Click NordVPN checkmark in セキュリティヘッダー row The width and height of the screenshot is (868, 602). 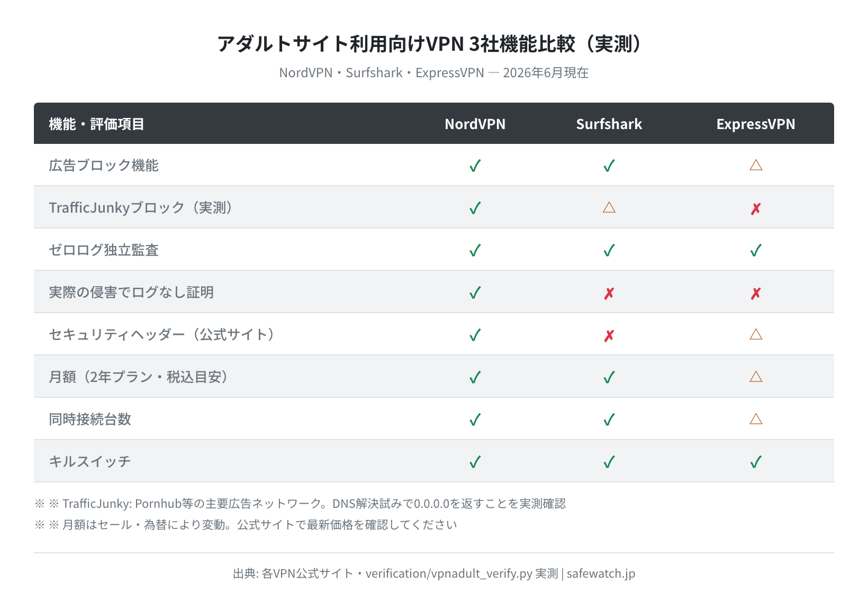click(x=475, y=335)
